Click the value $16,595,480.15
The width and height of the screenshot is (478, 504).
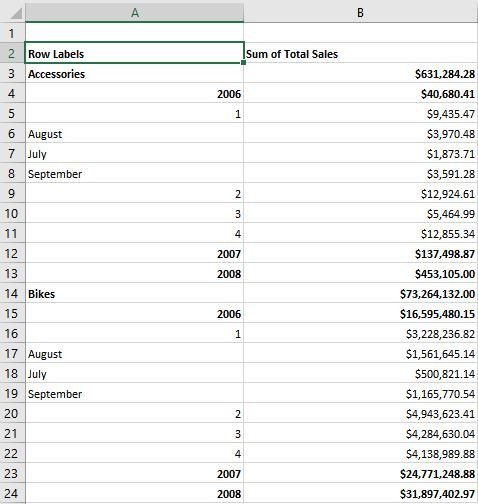360,313
